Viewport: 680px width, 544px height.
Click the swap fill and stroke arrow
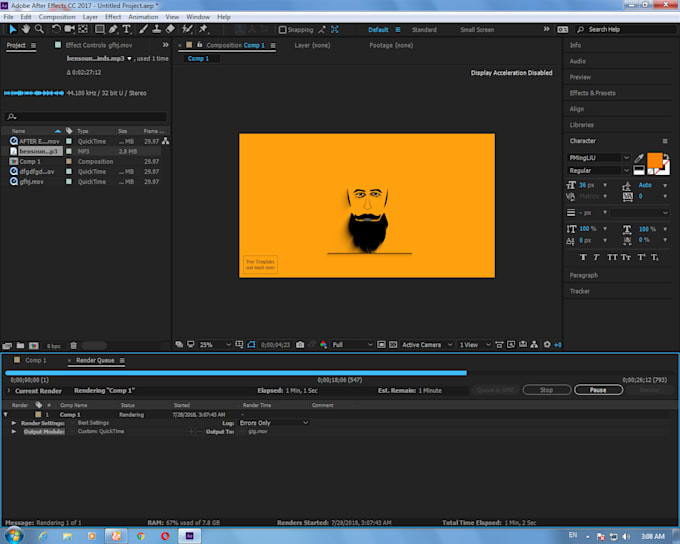coord(666,157)
